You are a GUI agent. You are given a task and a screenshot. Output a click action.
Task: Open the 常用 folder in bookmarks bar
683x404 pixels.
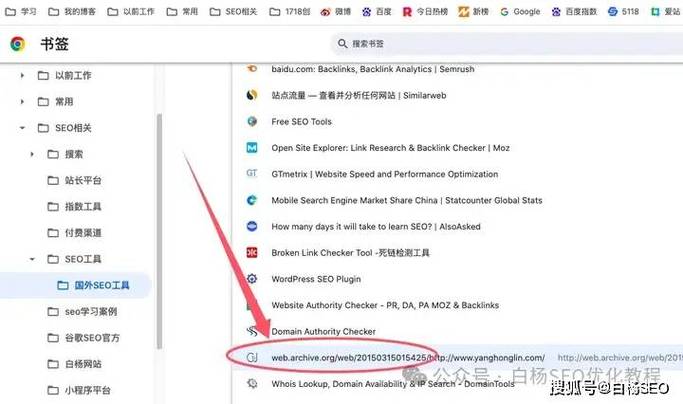click(x=182, y=12)
